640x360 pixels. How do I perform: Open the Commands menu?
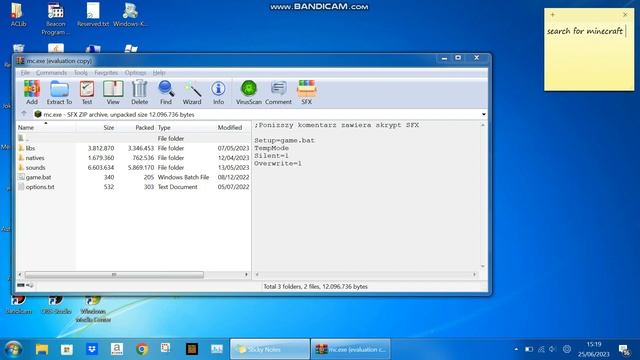coord(51,73)
